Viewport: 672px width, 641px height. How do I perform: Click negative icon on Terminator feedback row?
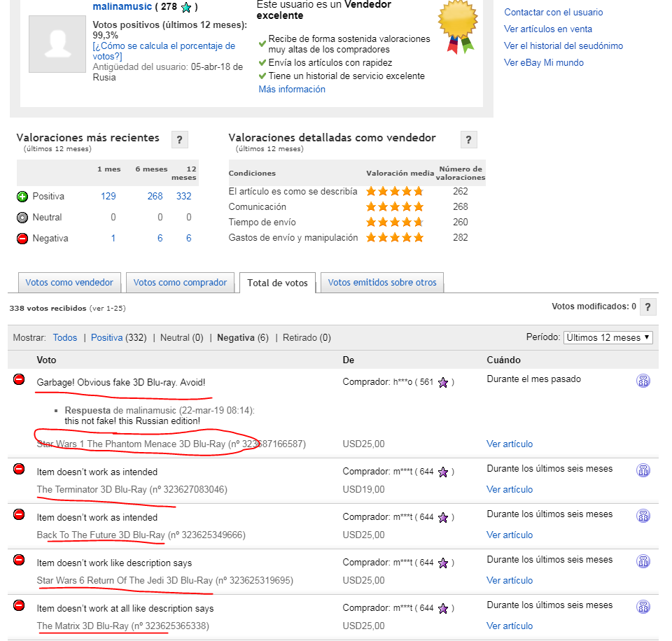[x=19, y=469]
